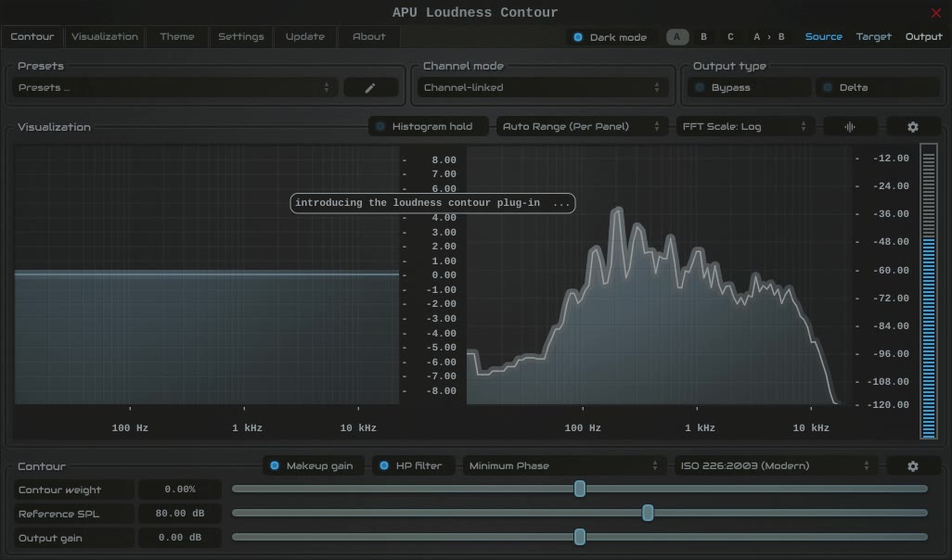952x560 pixels.
Task: Toggle the HP filter
Action: (x=414, y=466)
